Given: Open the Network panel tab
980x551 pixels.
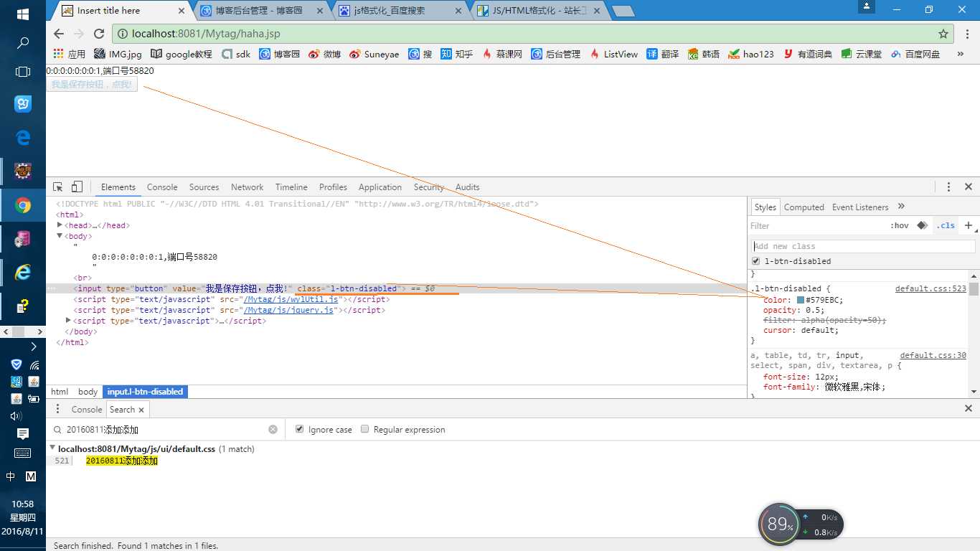Looking at the screenshot, I should [x=247, y=187].
